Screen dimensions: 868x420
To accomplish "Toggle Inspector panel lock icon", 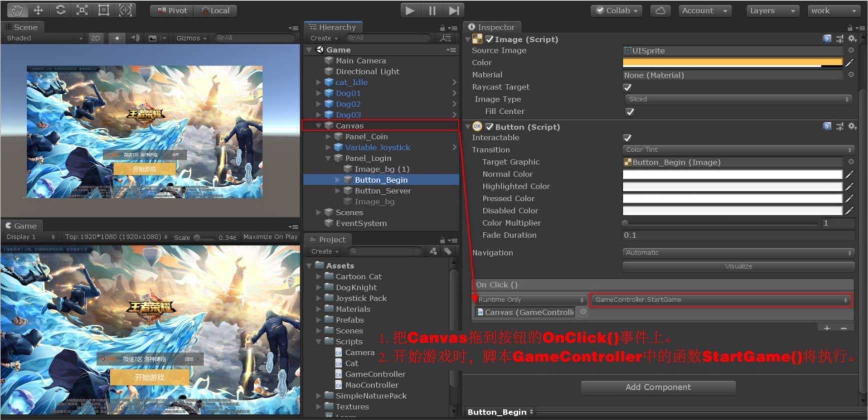I will 850,28.
